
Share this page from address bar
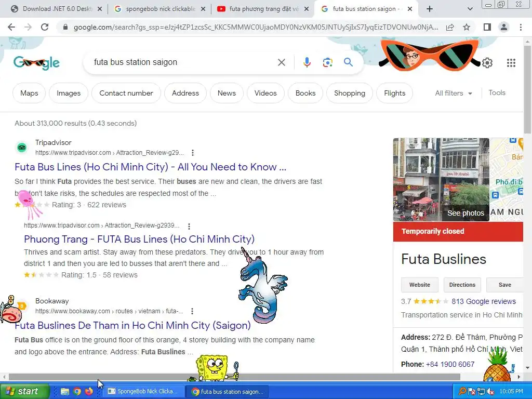tap(450, 27)
